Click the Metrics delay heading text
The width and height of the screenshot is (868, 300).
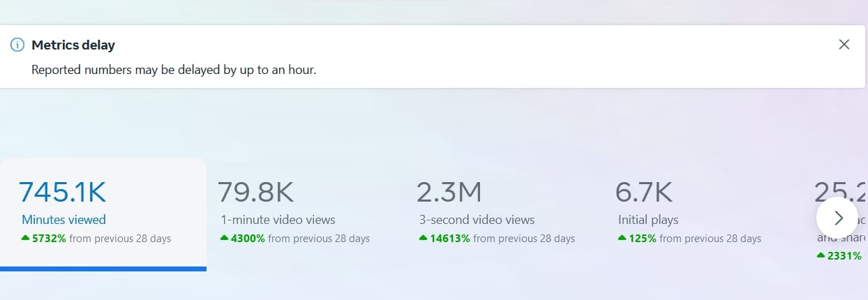pos(73,45)
